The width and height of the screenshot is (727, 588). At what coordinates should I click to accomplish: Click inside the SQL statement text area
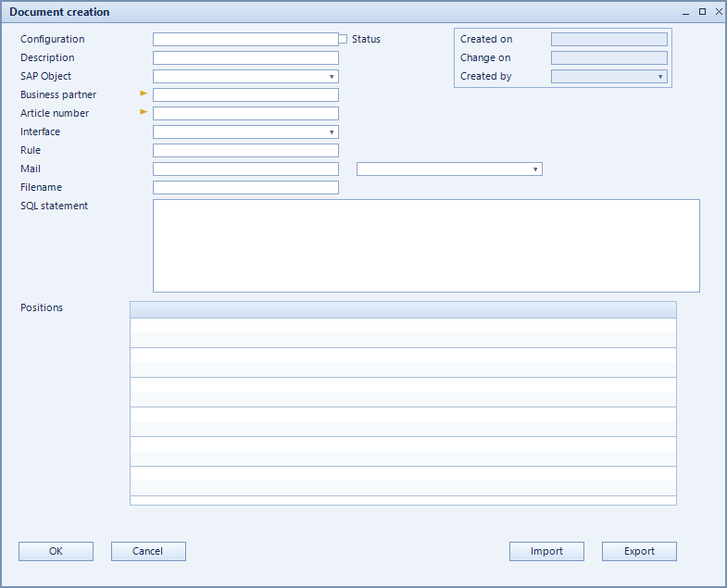tap(426, 245)
